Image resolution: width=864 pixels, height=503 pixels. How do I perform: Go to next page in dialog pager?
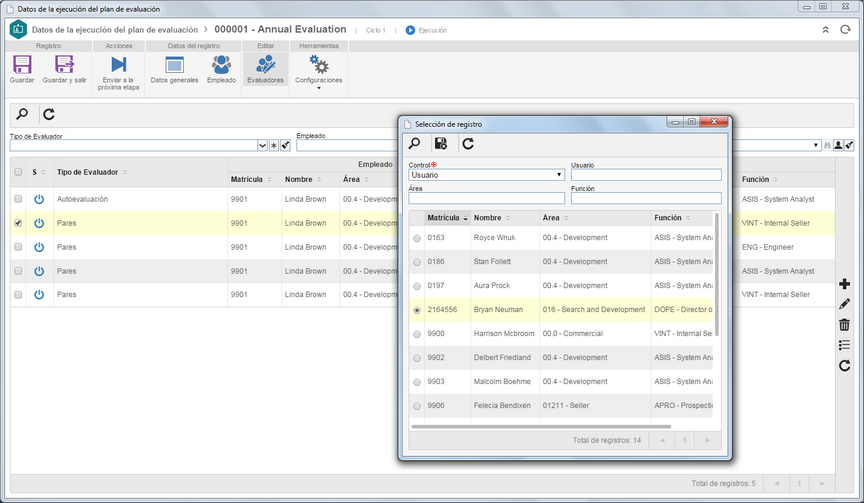point(708,440)
